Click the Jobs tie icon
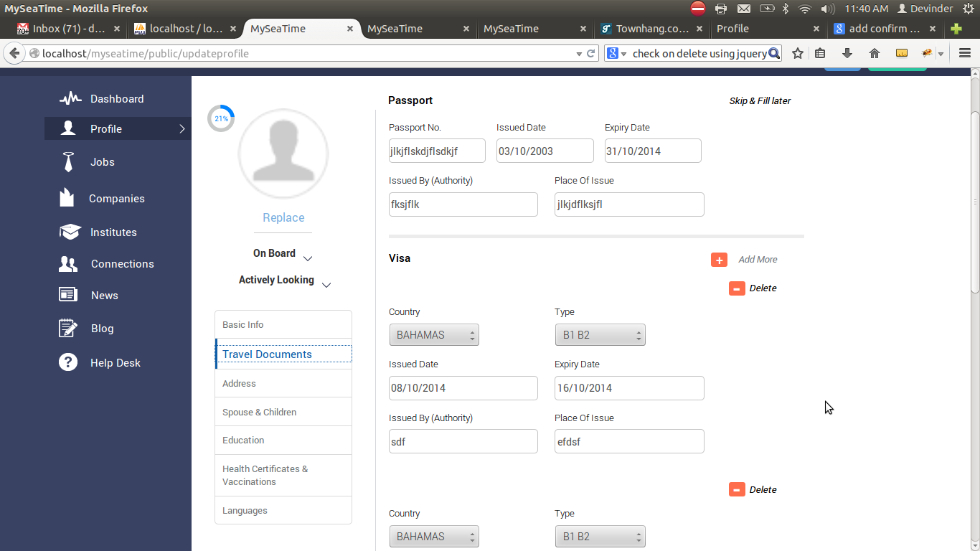The image size is (980, 551). click(68, 162)
